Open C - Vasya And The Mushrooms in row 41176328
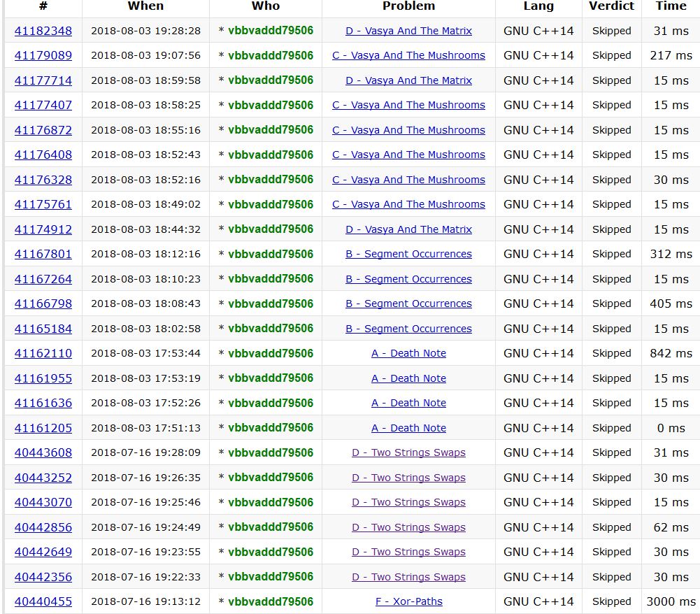The height and width of the screenshot is (614, 700). pos(408,180)
